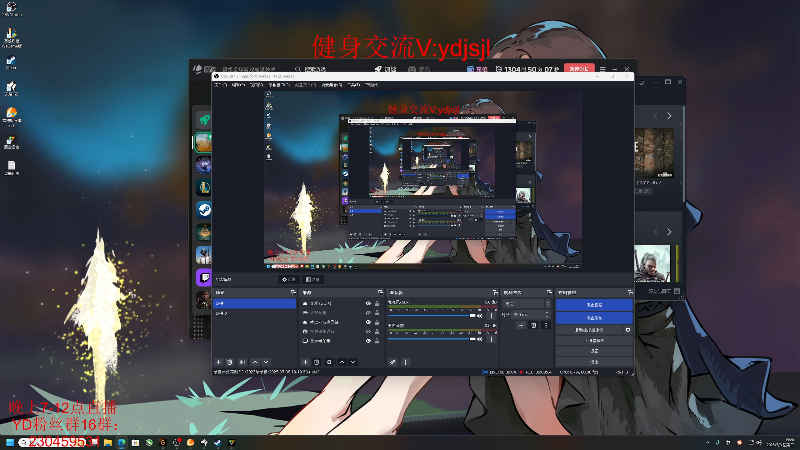The image size is (800, 450).
Task: Click Witcher game thumbnail in accelerator panel
Action: (x=652, y=263)
